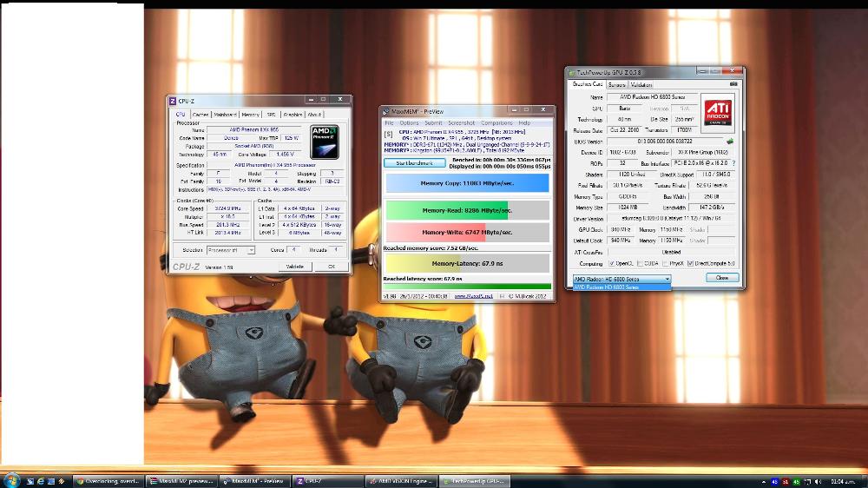Click the volume speaker tray icon
The image size is (868, 488).
817,482
